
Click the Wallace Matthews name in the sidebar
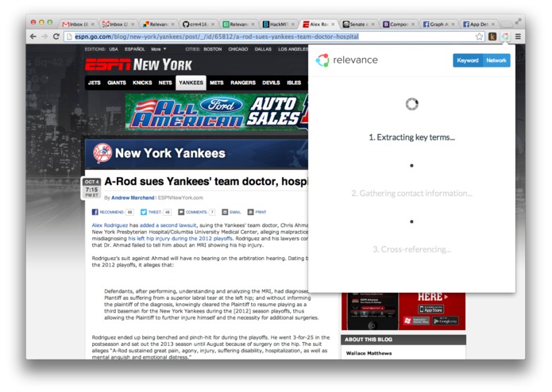369,353
